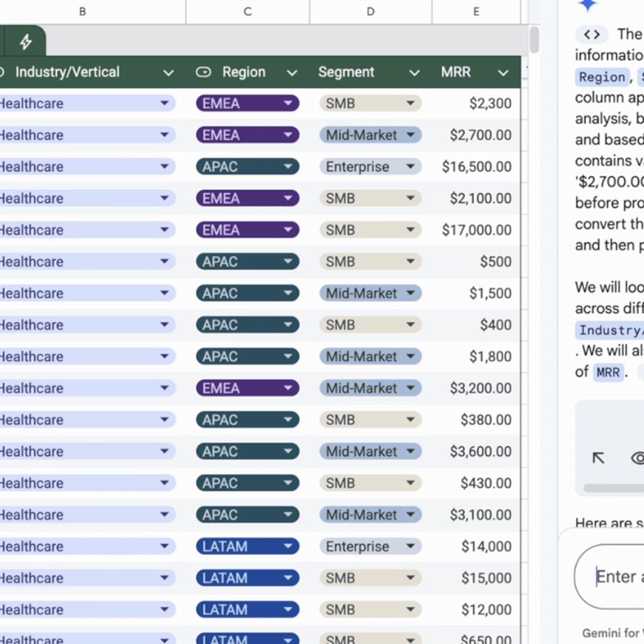
Task: Open the EMEA dropdown in the first row
Action: tap(289, 103)
